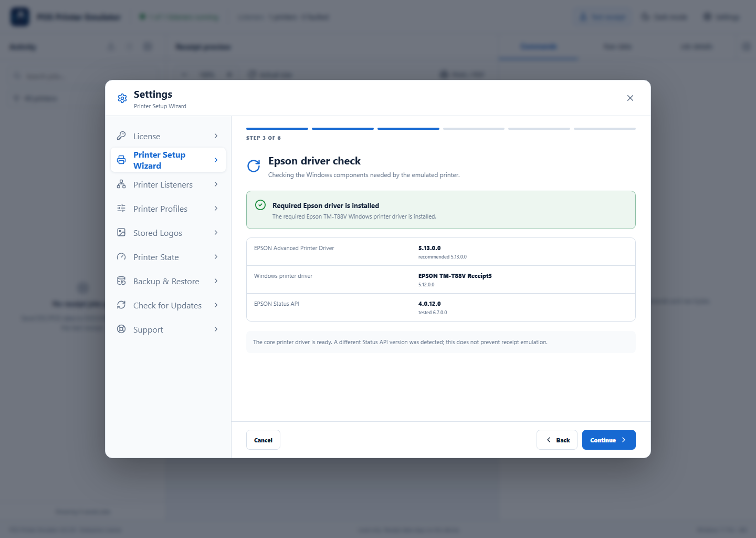Click the Printer Listeners network icon

tap(121, 184)
